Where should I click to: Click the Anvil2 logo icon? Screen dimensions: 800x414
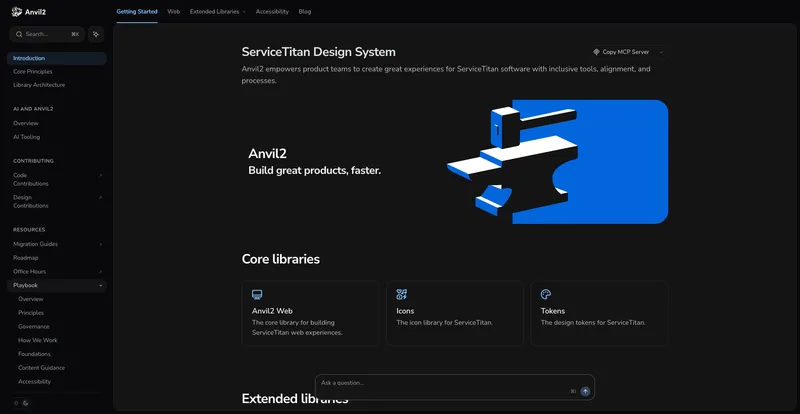16,12
